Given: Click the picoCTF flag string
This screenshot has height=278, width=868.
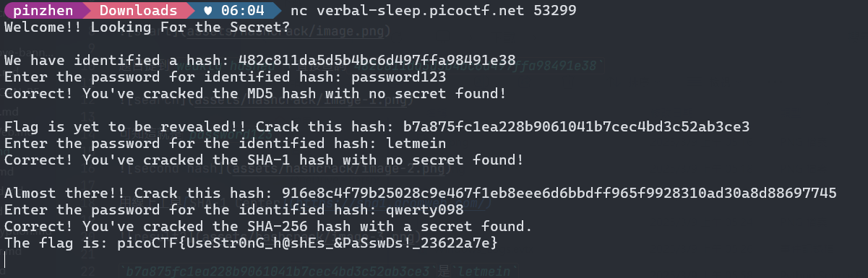Looking at the screenshot, I should pos(308,244).
